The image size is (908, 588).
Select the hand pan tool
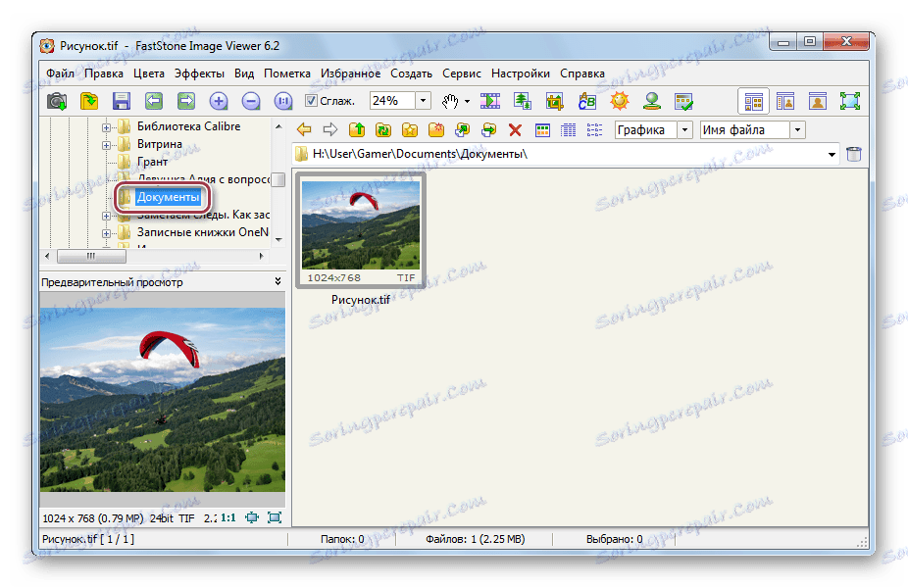450,101
